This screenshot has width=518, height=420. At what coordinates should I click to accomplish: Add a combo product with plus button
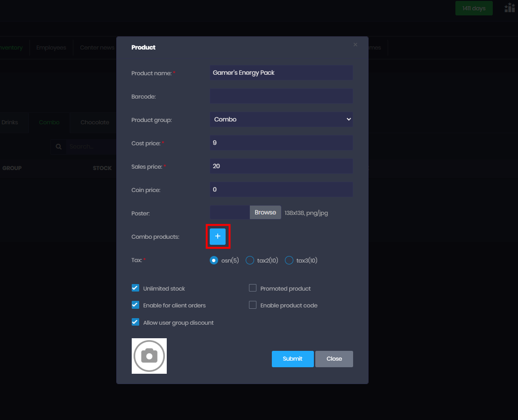click(218, 236)
